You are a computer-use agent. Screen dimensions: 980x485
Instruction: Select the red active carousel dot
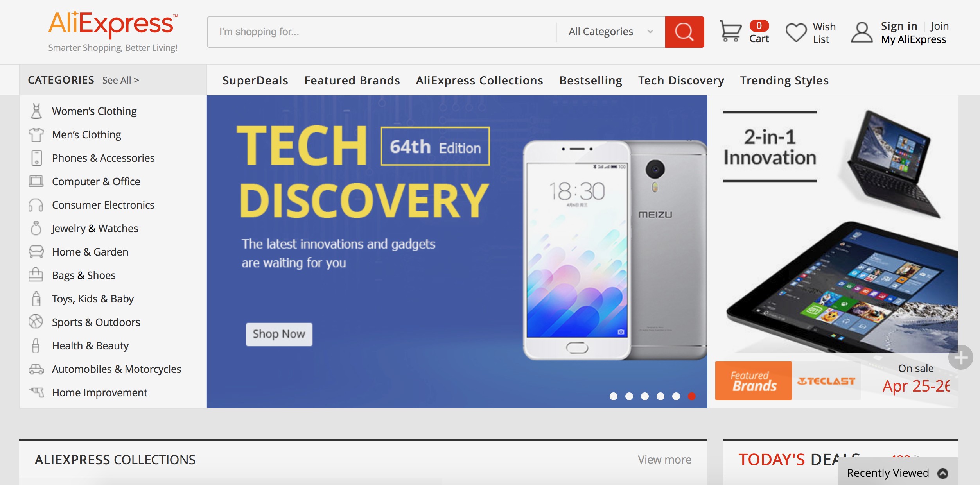point(692,396)
